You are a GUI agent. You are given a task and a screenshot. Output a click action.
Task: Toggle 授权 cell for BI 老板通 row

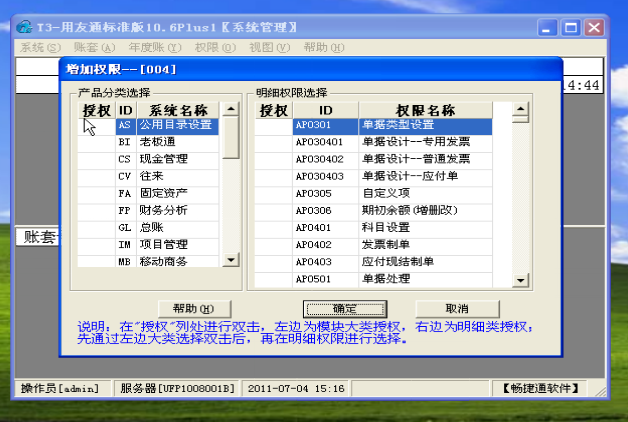(x=97, y=142)
